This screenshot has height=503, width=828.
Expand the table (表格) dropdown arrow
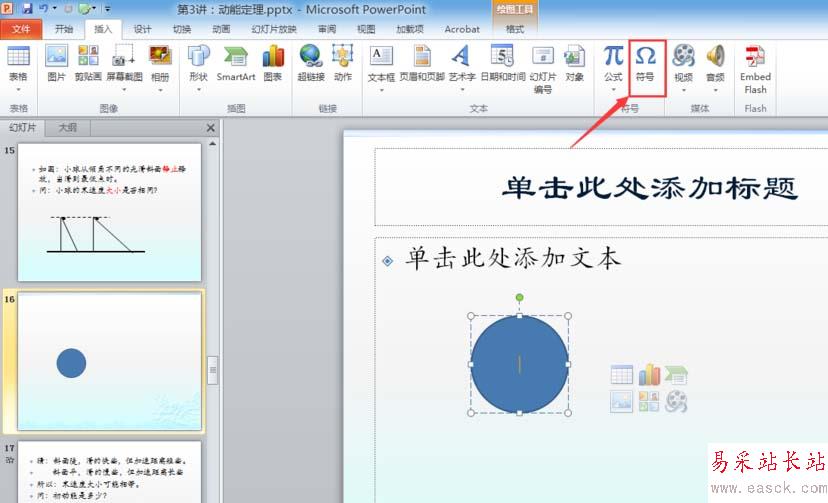pyautogui.click(x=18, y=90)
